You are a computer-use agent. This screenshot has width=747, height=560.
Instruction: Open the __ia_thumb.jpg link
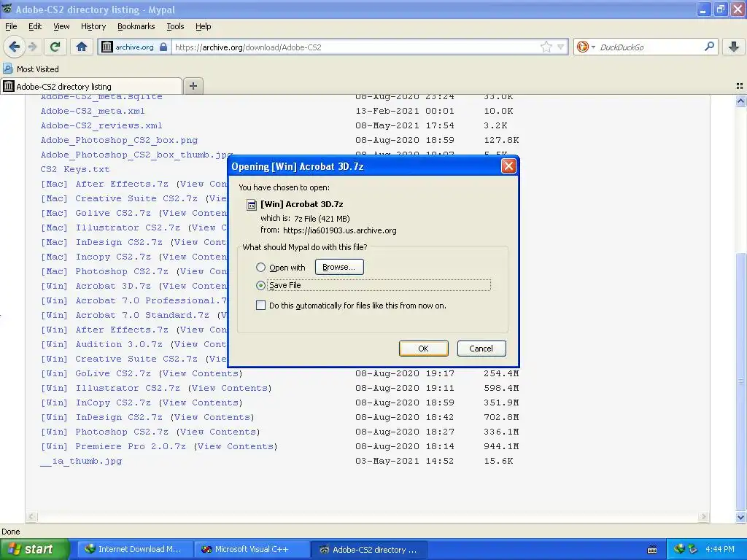click(81, 462)
